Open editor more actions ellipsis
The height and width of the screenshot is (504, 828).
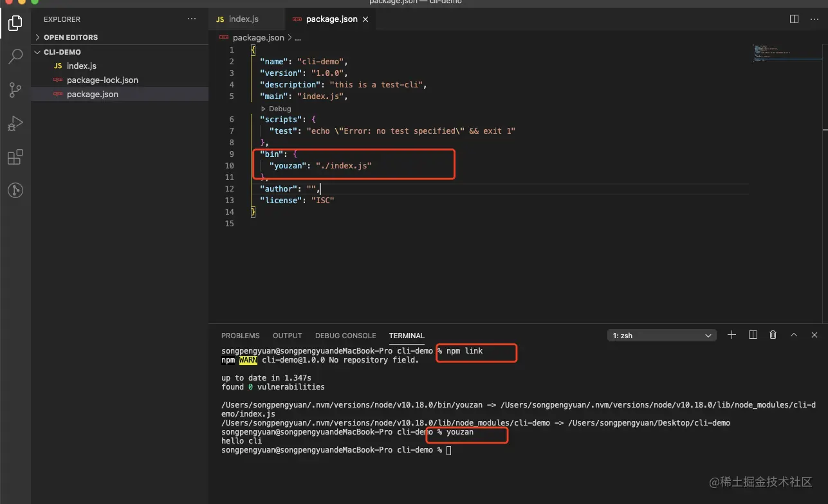[x=814, y=19]
